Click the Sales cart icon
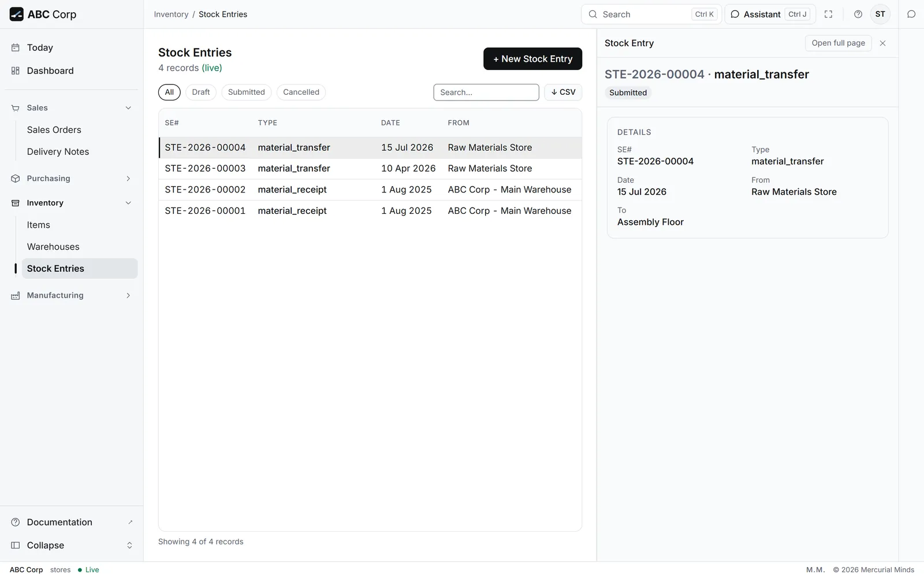Screen dimensions: 924x578 (x=16, y=108)
